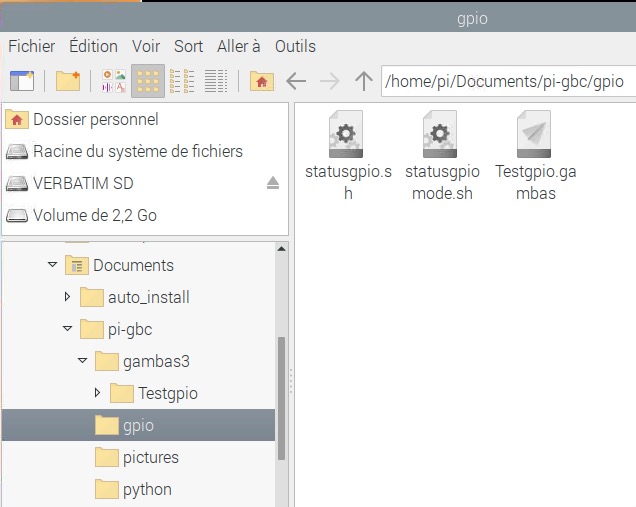Open a new window with the toolbar icon
636x507 pixels.
pos(21,81)
